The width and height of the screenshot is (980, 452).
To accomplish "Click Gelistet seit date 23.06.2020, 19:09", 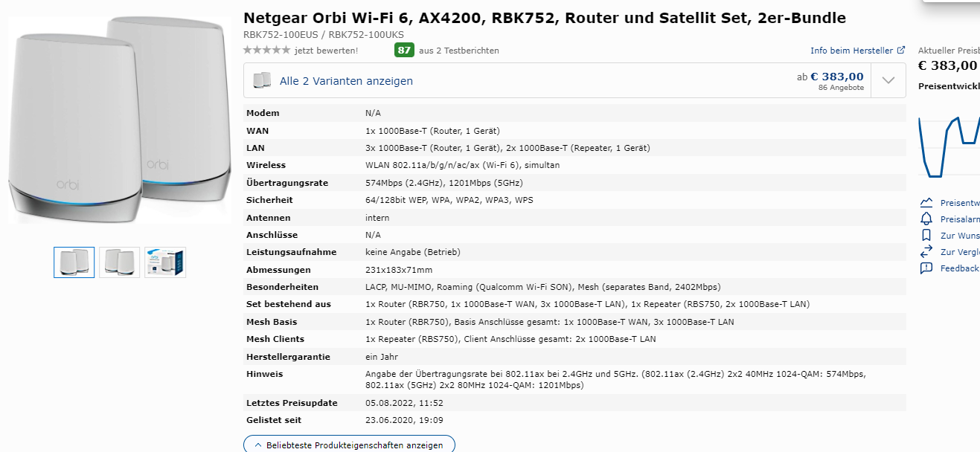I will coord(404,420).
